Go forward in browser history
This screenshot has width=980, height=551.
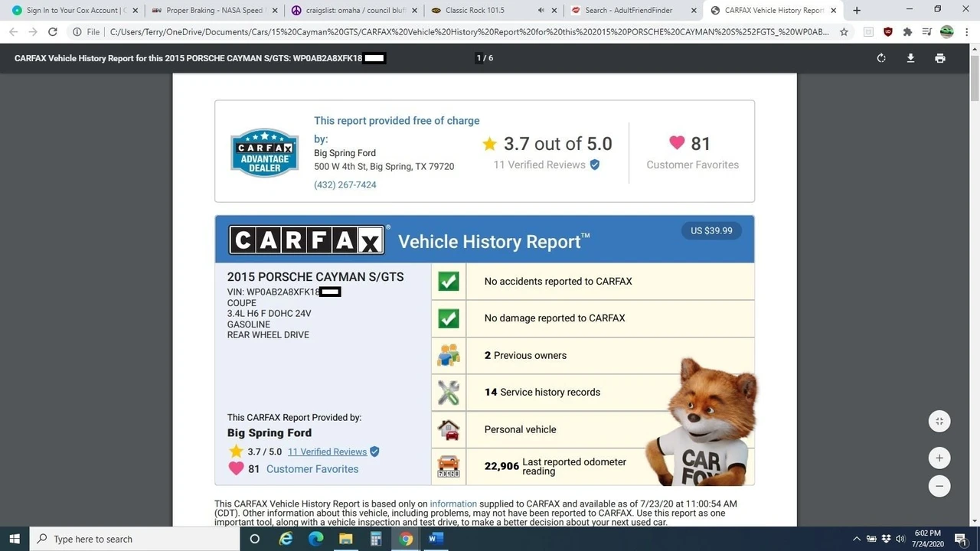tap(33, 32)
